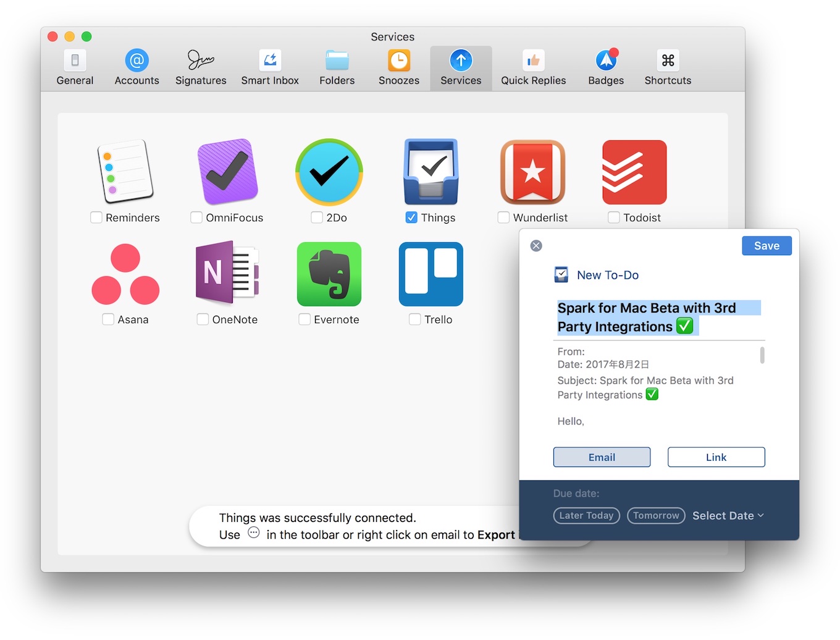Enable the Todoist checkbox
The width and height of the screenshot is (840, 640).
tap(613, 217)
